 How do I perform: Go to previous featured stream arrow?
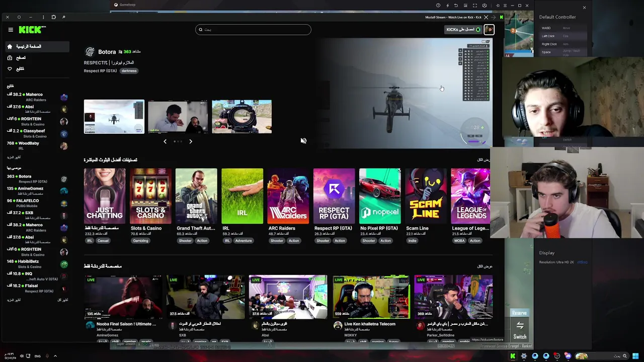(x=165, y=142)
